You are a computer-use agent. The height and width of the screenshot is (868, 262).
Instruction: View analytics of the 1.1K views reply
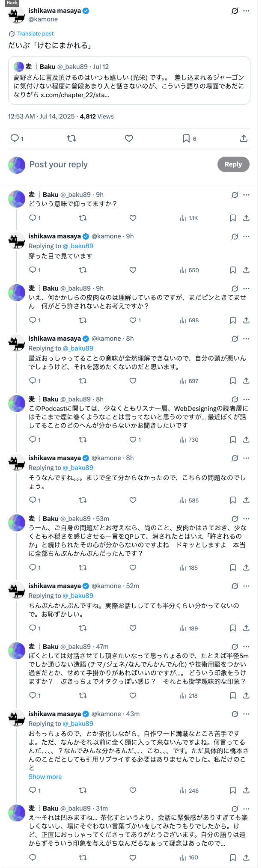click(189, 218)
